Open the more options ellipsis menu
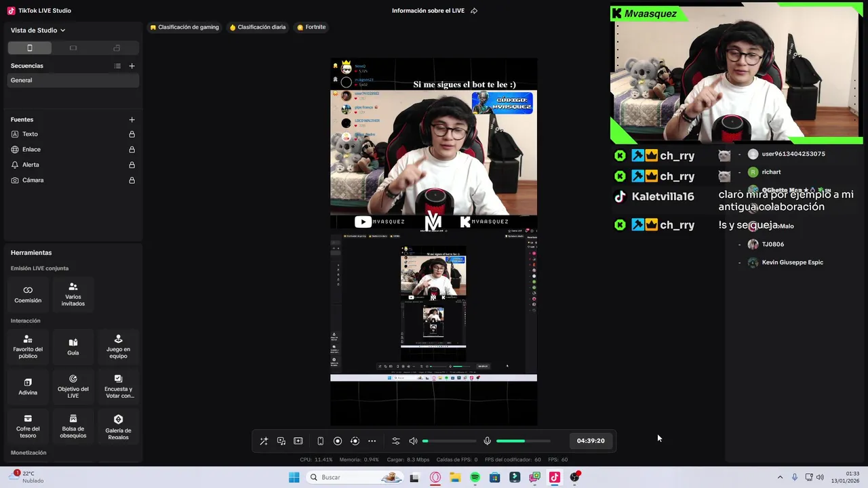This screenshot has width=868, height=488. 372,441
